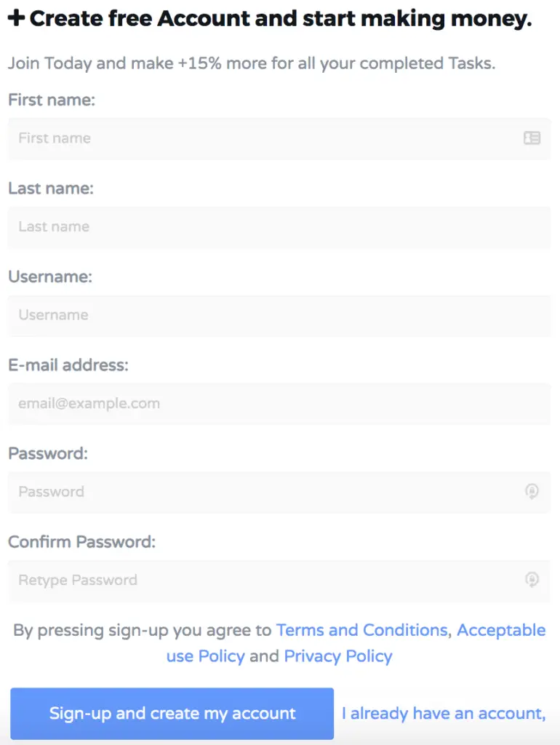
Task: Click the plus icon beside Create free Account
Action: click(x=17, y=18)
